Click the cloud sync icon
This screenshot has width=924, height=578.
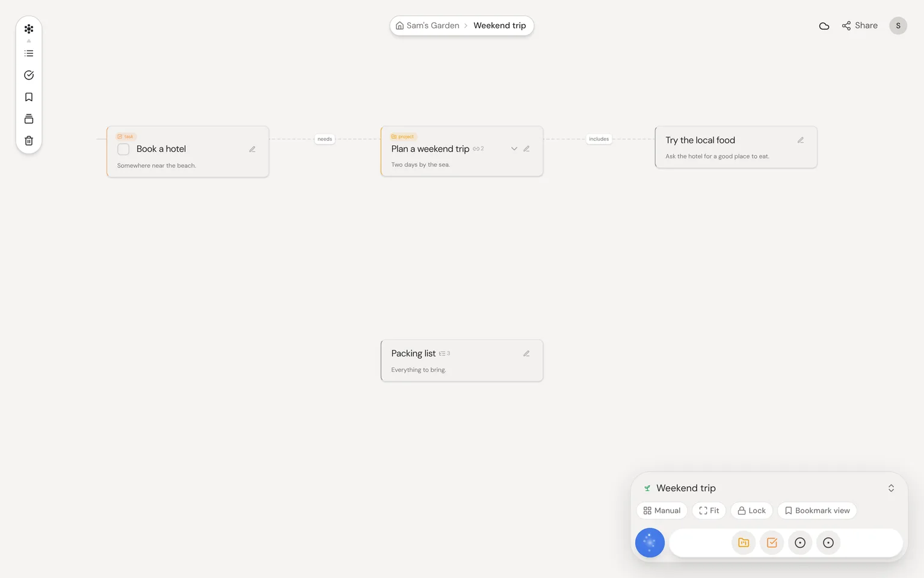pyautogui.click(x=824, y=26)
